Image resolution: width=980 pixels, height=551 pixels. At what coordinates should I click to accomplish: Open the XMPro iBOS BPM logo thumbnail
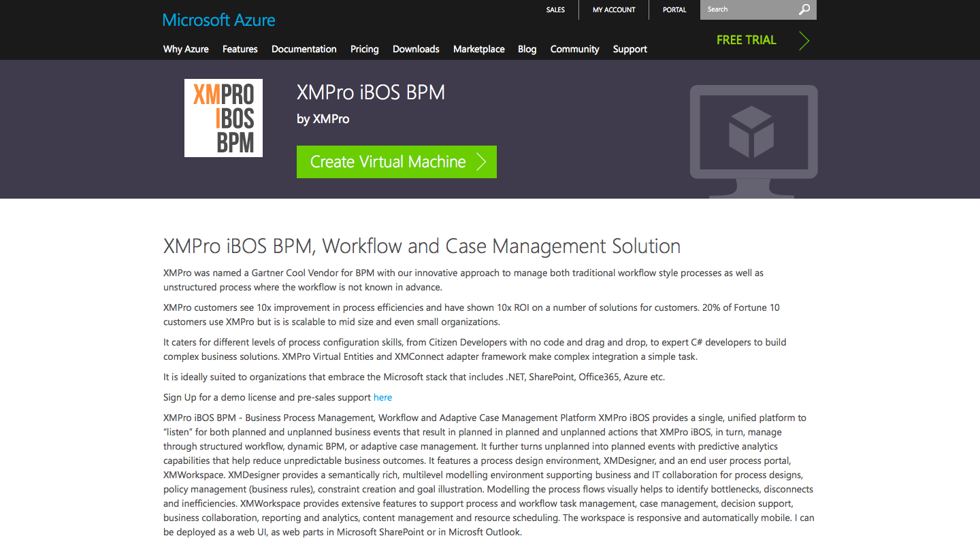[x=223, y=118]
